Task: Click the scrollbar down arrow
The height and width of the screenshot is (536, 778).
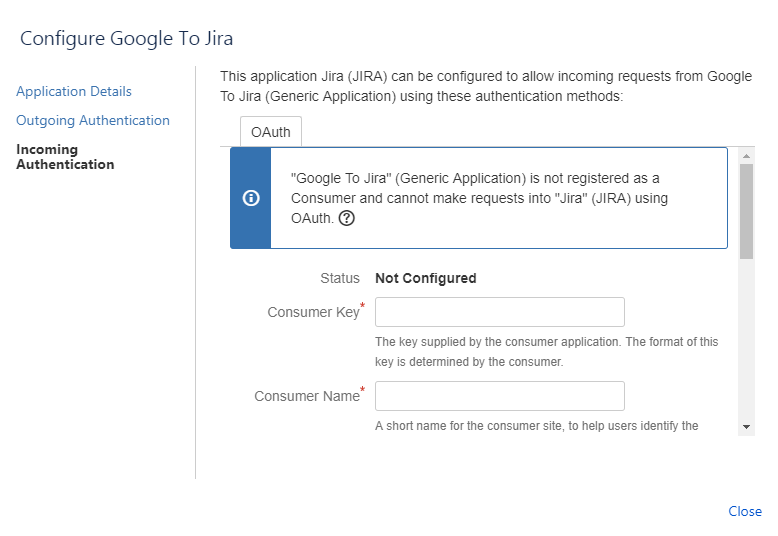Action: tap(746, 427)
